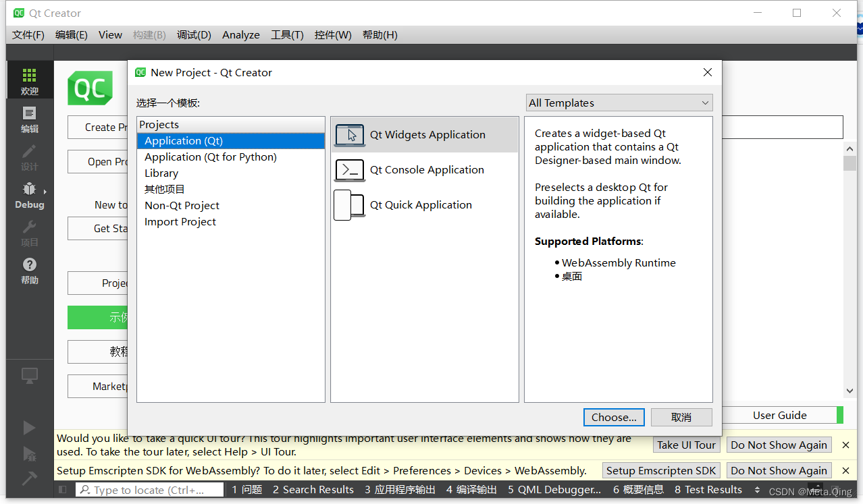Select the Qt Widgets Application template
The image size is (863, 504).
[424, 134]
